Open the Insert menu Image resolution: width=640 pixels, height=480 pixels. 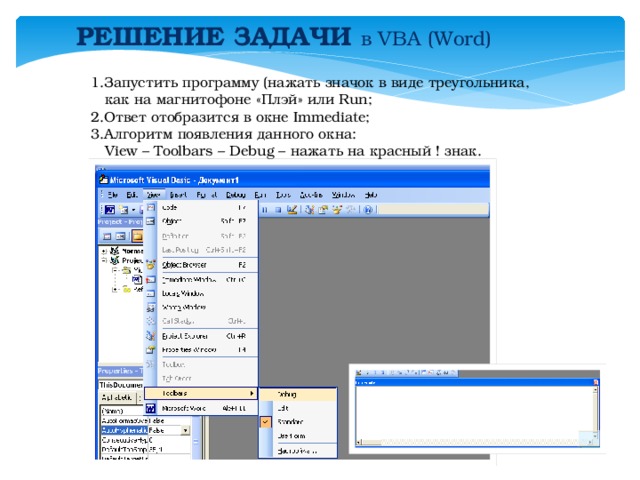(x=178, y=195)
